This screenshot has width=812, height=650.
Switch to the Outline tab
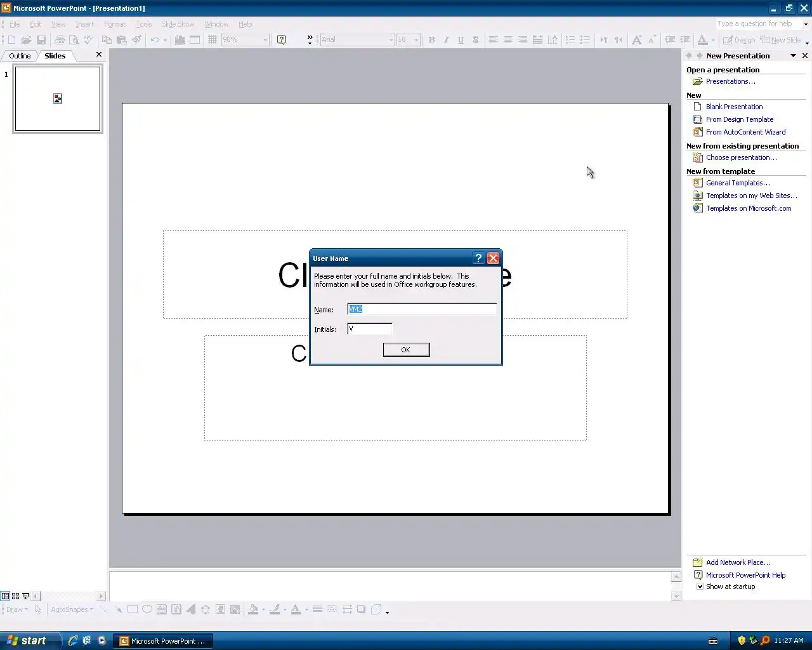pyautogui.click(x=20, y=56)
